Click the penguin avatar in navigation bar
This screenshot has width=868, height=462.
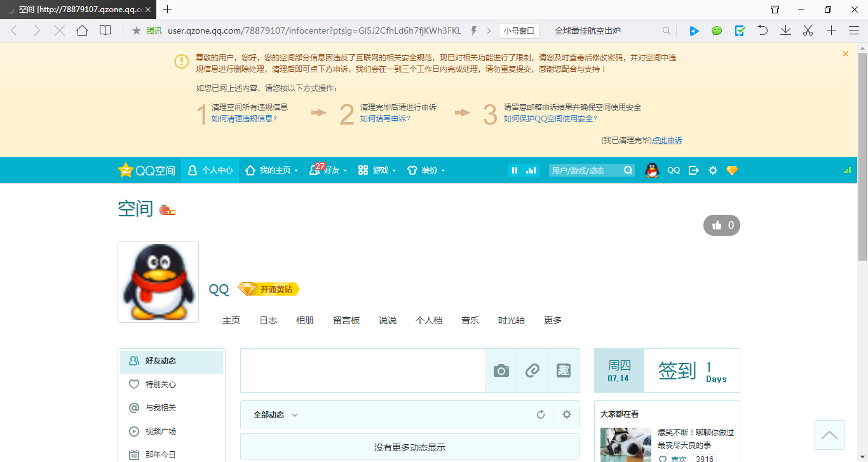click(x=652, y=170)
